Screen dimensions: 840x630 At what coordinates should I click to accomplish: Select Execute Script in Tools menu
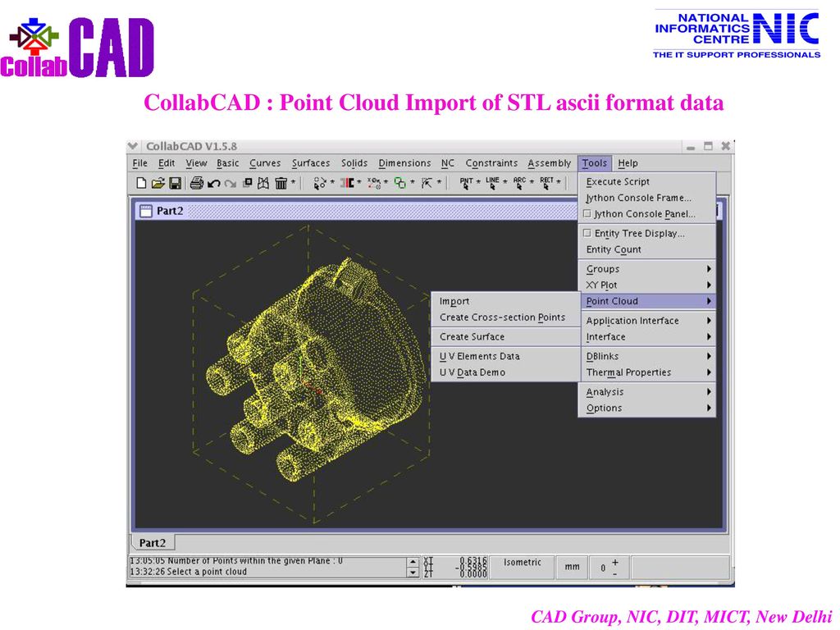tap(647, 181)
